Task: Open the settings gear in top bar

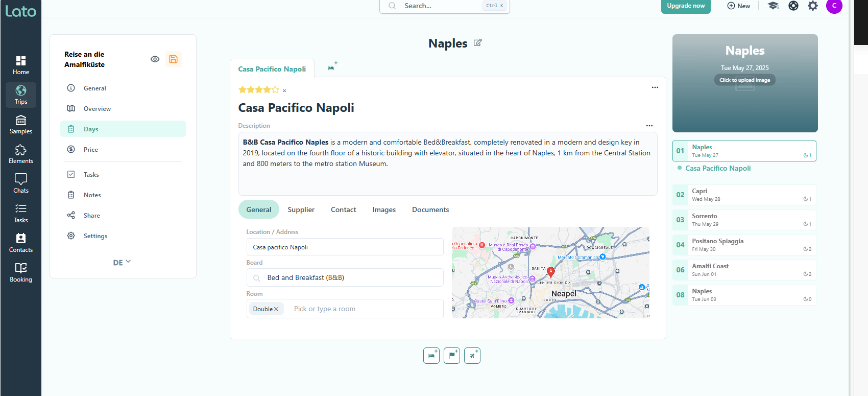Action: pos(812,6)
